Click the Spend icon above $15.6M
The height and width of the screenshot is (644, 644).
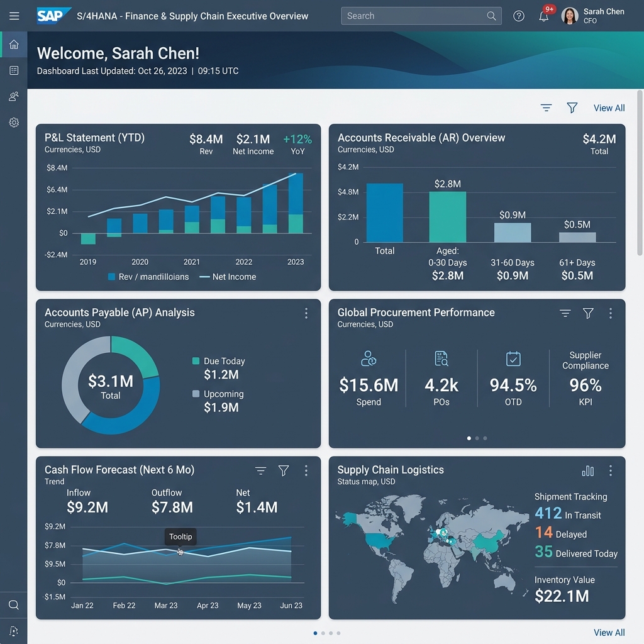[x=369, y=358]
